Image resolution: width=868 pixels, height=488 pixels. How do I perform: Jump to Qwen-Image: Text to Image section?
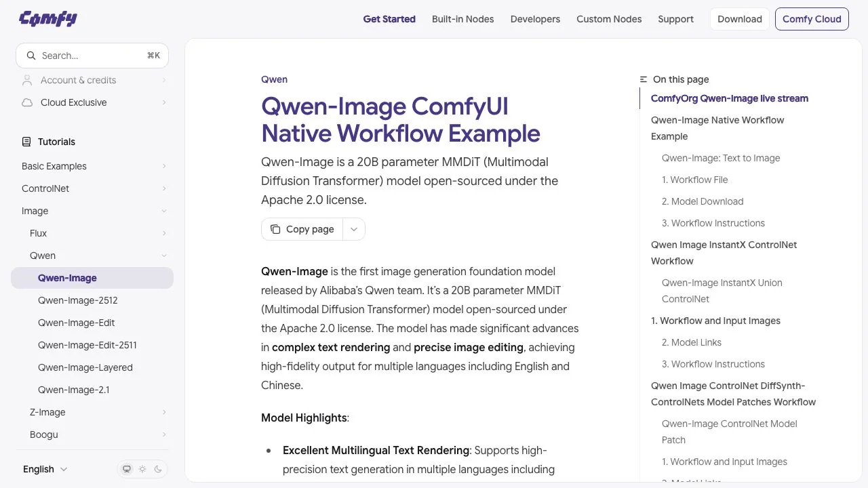coord(721,158)
